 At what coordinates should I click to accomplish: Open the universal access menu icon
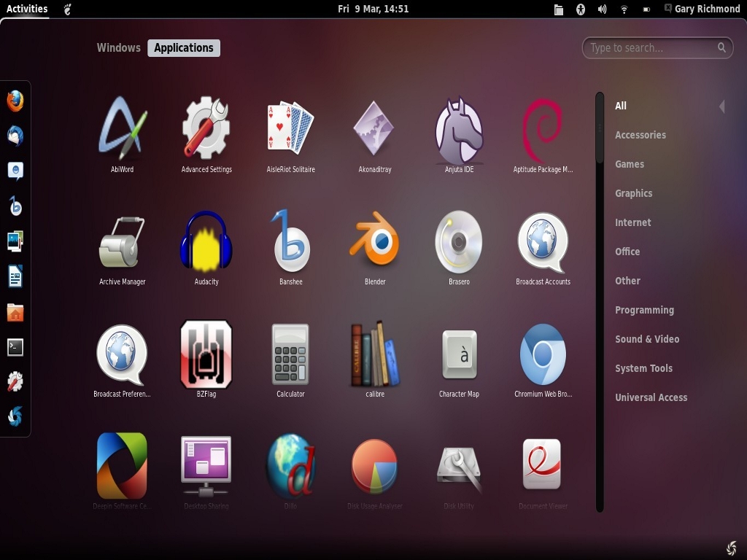[x=580, y=9]
